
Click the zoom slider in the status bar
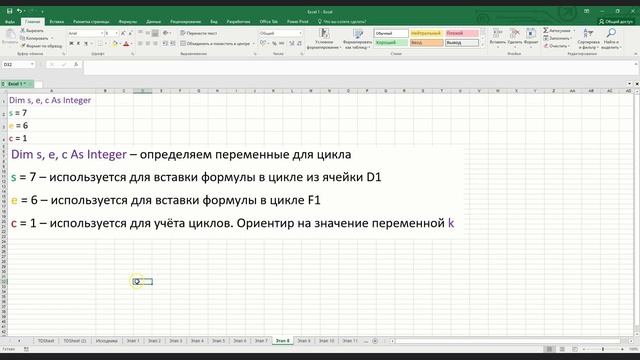click(x=603, y=349)
